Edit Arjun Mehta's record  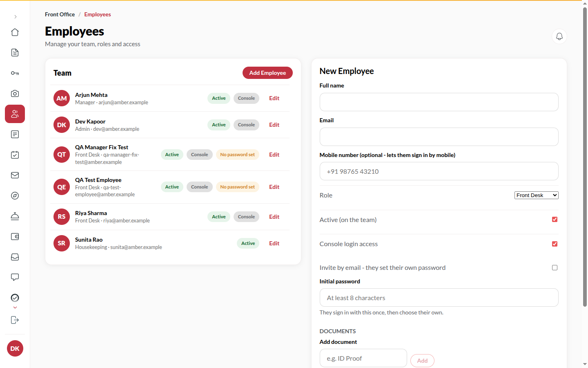click(x=274, y=98)
